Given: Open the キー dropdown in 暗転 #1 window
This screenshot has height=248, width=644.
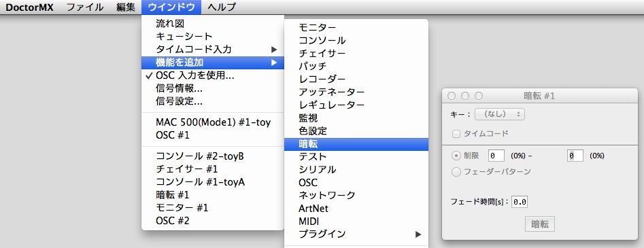Looking at the screenshot, I should [500, 114].
